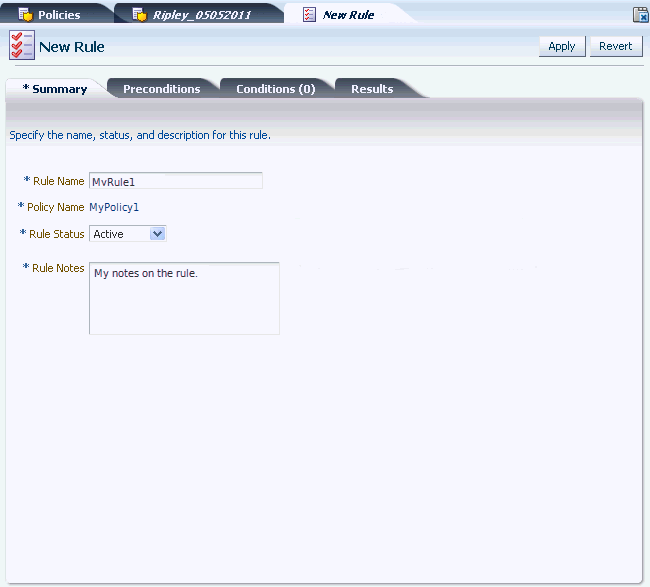Click the Apply button
Image resolution: width=650 pixels, height=587 pixels.
pyautogui.click(x=562, y=46)
